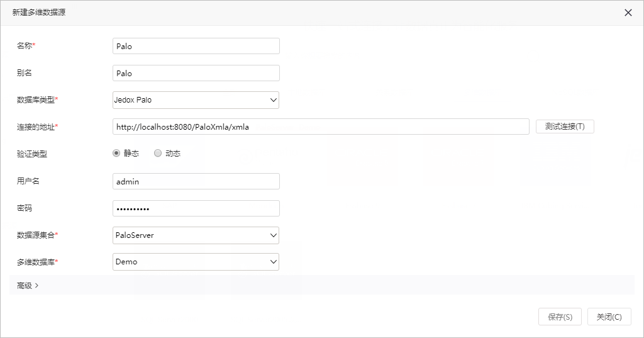The image size is (644, 338).
Task: Open the 数据源集合 dropdown showing PaloServer
Action: point(196,235)
